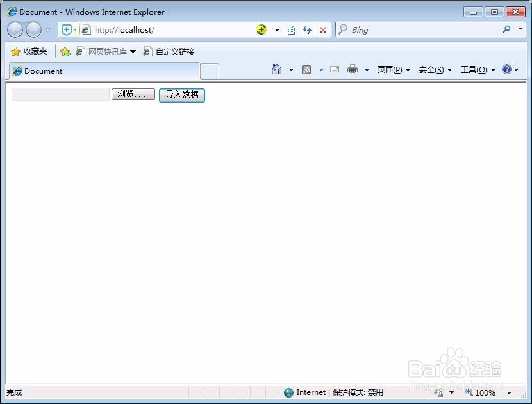The width and height of the screenshot is (532, 404).
Task: Click the RSS feeds icon
Action: [308, 69]
